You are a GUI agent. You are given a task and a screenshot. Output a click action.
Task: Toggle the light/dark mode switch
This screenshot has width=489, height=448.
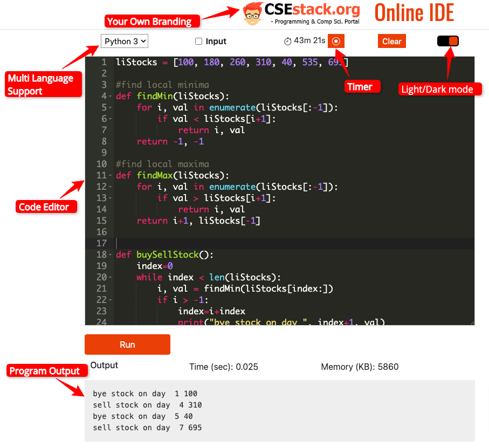pyautogui.click(x=447, y=41)
